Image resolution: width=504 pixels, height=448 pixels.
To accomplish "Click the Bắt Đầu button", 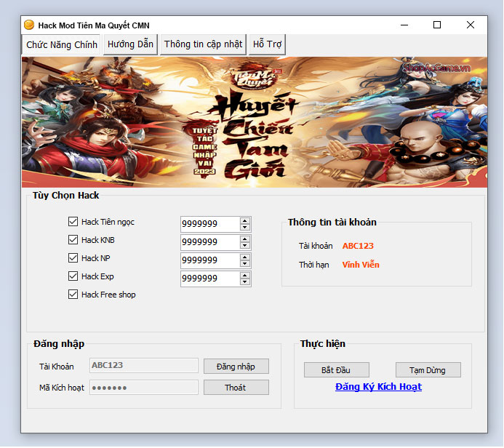I will coord(337,370).
